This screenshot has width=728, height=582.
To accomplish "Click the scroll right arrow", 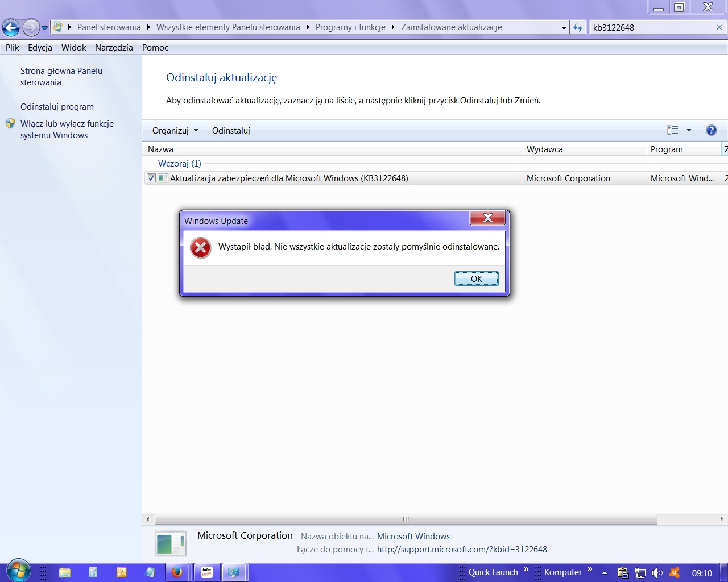I will 722,519.
